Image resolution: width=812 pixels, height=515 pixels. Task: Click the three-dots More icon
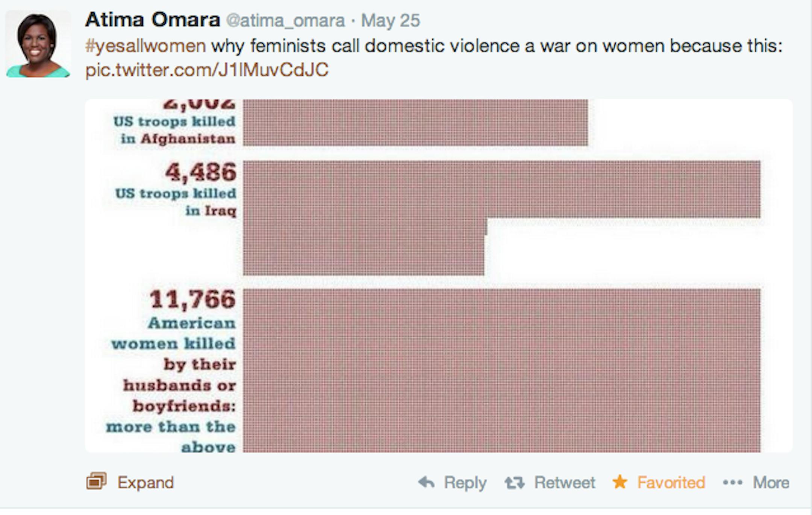[x=732, y=482]
